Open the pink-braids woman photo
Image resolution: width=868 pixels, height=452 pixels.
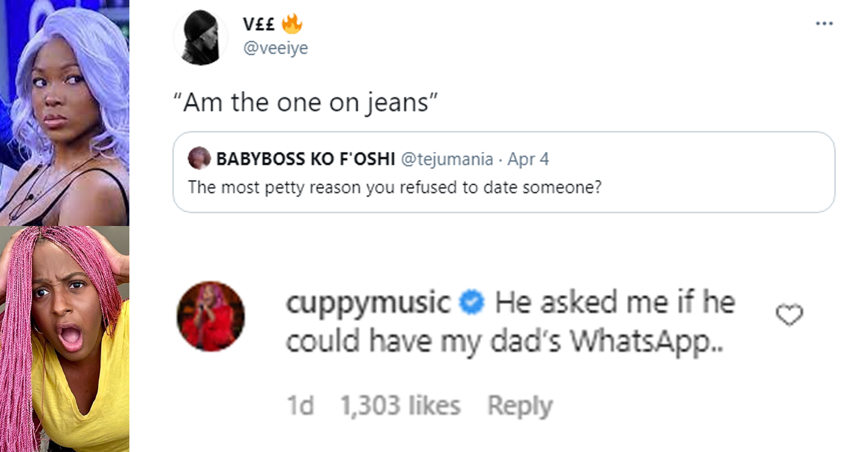click(x=65, y=339)
